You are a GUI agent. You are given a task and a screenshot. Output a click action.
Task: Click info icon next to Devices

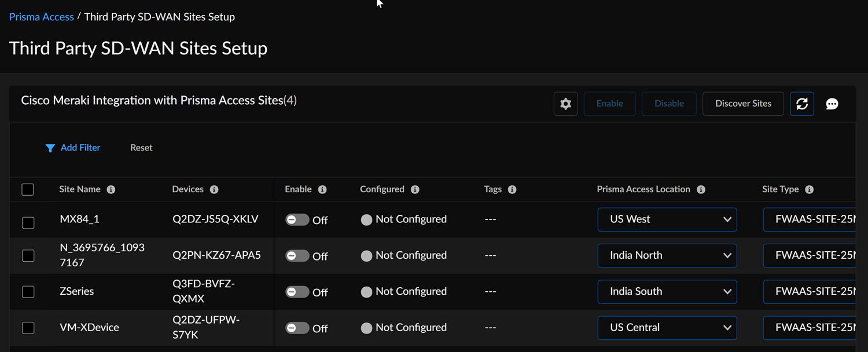(214, 189)
